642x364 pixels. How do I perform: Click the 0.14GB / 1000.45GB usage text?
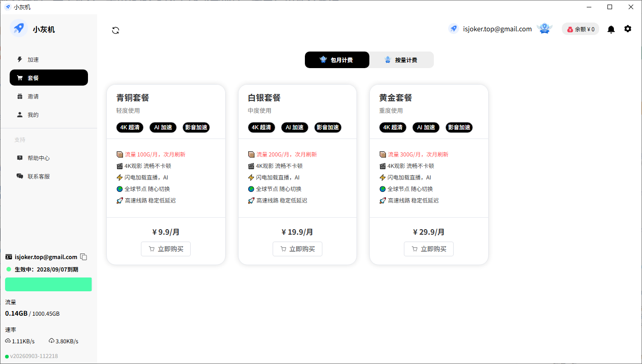pyautogui.click(x=32, y=313)
